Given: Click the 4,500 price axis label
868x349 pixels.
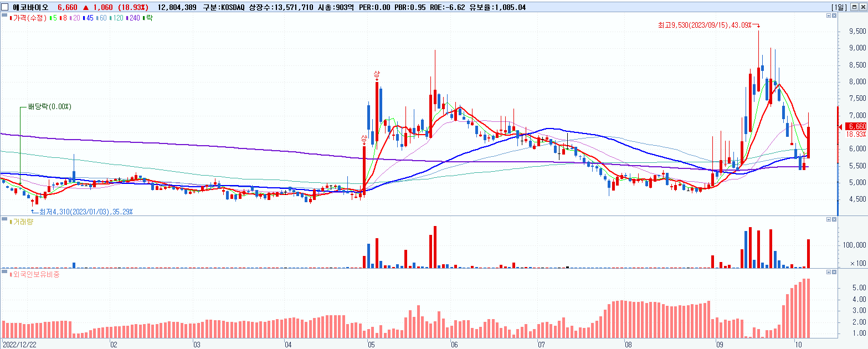Looking at the screenshot, I should click(857, 200).
